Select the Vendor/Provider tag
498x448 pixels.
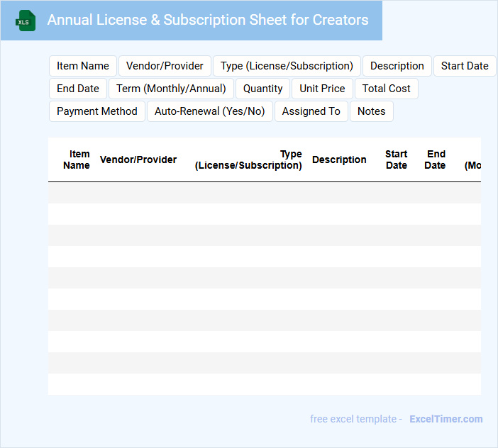165,66
